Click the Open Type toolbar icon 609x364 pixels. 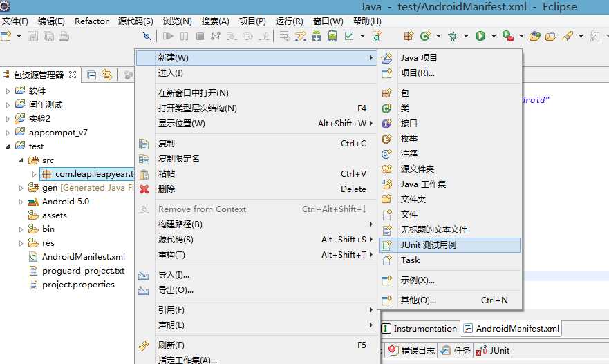coord(535,37)
